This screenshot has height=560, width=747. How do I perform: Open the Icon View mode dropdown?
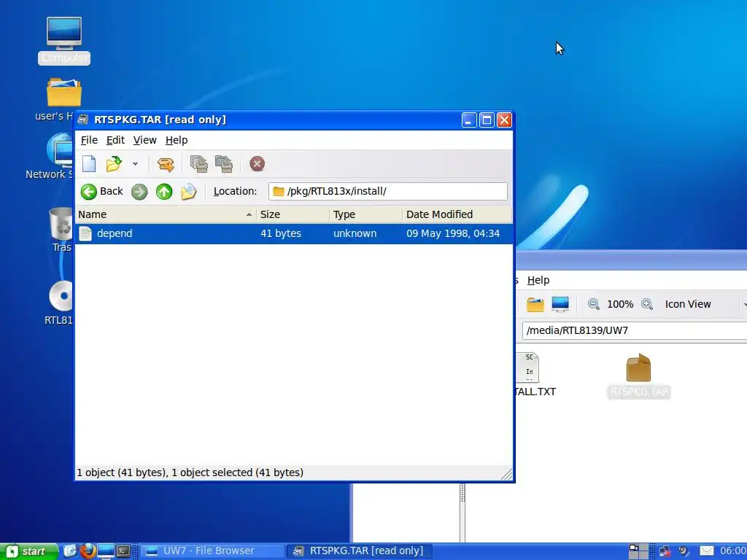705,304
